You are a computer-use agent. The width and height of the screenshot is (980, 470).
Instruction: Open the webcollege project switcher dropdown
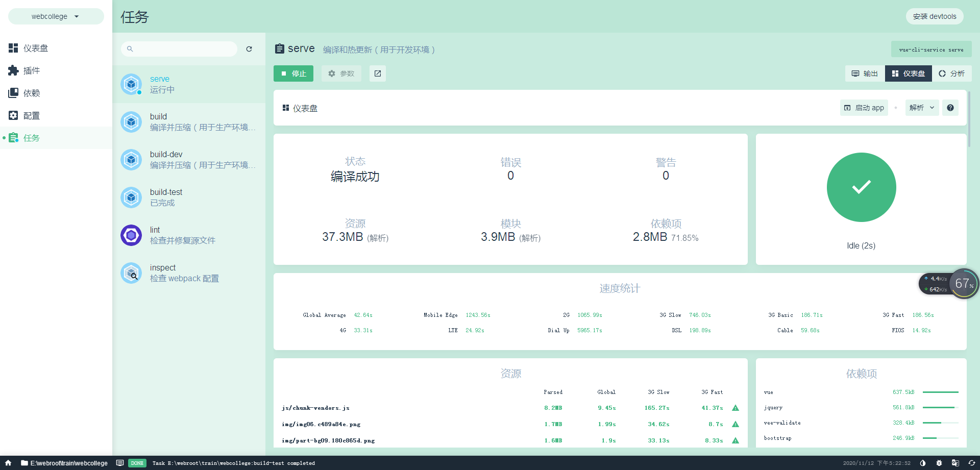pos(56,16)
